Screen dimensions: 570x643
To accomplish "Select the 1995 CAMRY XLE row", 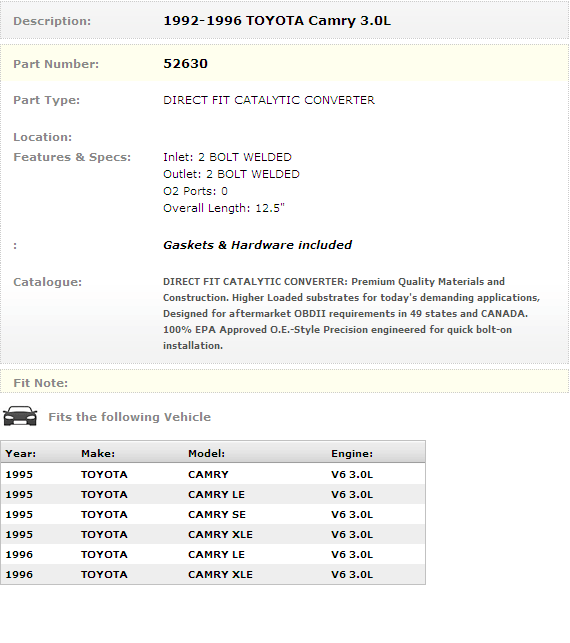I will click(213, 535).
